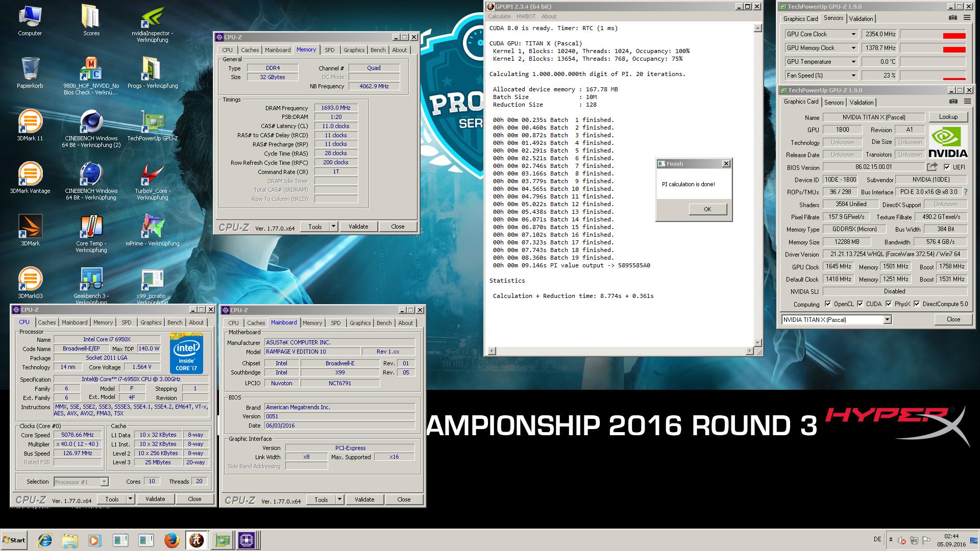980x551 pixels.
Task: Open the Processor #1 selection dropdown
Action: pyautogui.click(x=81, y=482)
